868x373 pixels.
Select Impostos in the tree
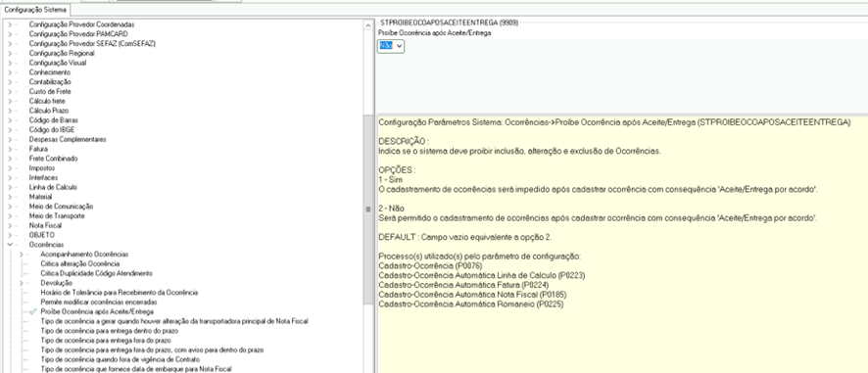pos(42,168)
